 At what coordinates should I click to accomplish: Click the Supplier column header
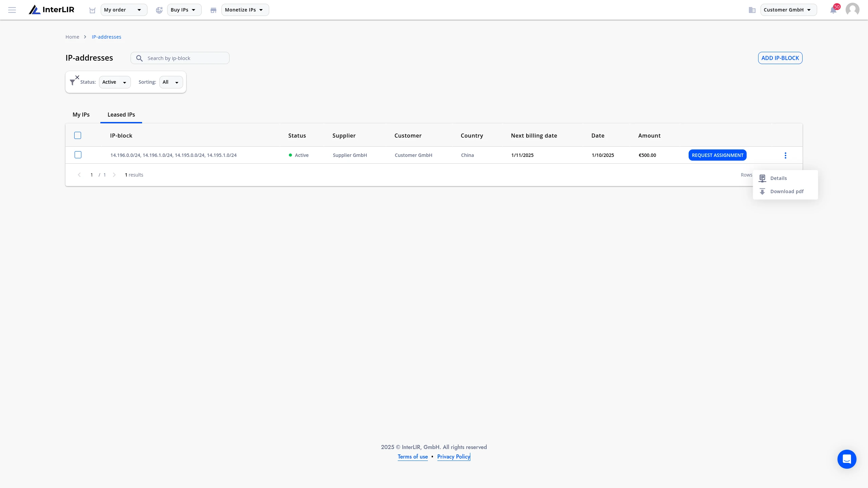tap(344, 136)
